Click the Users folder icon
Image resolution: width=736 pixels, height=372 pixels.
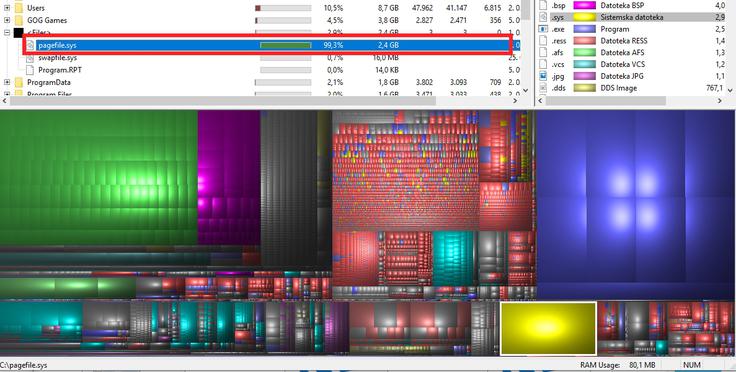click(x=19, y=8)
